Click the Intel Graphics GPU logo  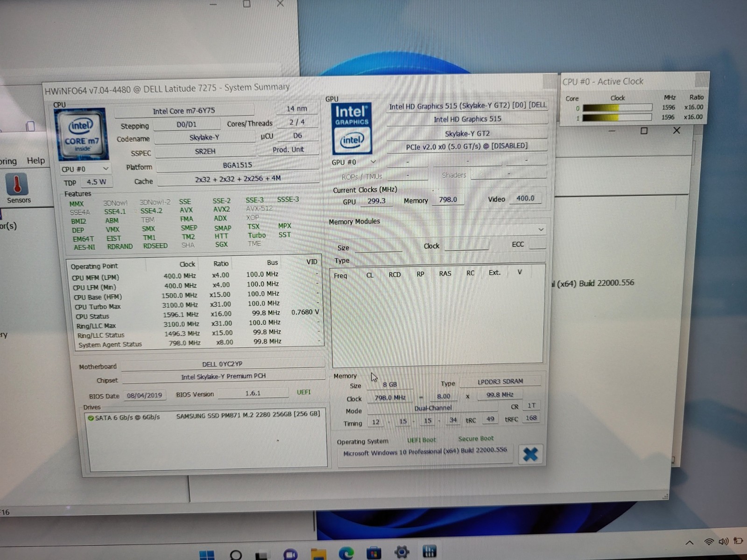point(352,128)
